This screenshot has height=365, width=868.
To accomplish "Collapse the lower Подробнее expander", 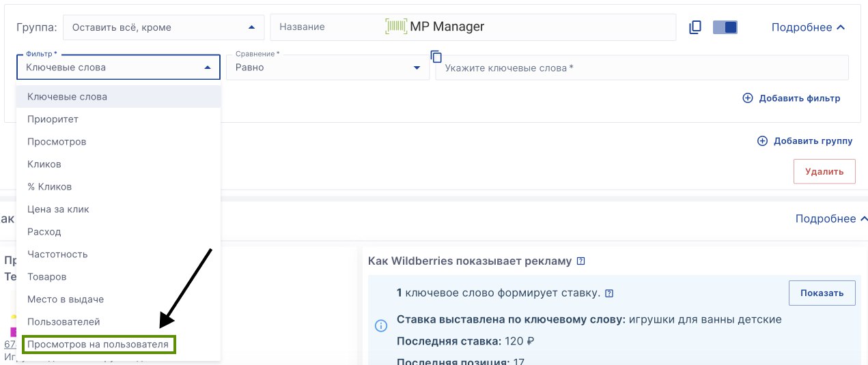I will [831, 219].
